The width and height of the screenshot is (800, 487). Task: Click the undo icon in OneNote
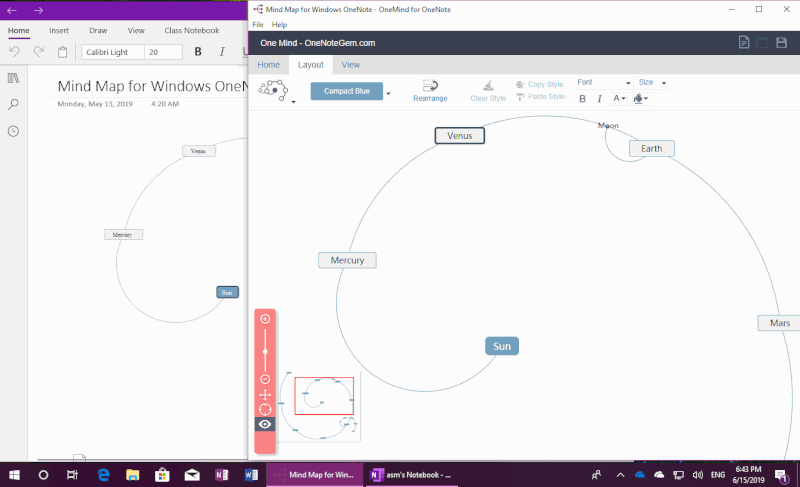[14, 52]
